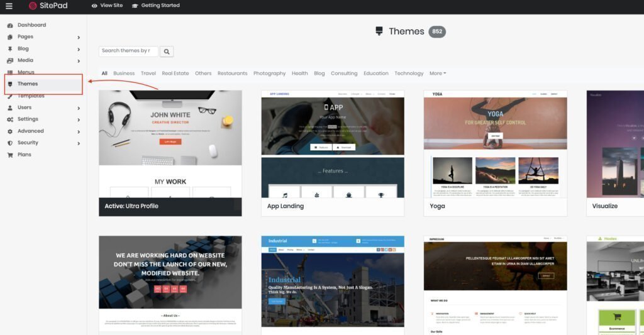Click the SitePad logo icon
The height and width of the screenshot is (335, 644).
[x=33, y=6]
